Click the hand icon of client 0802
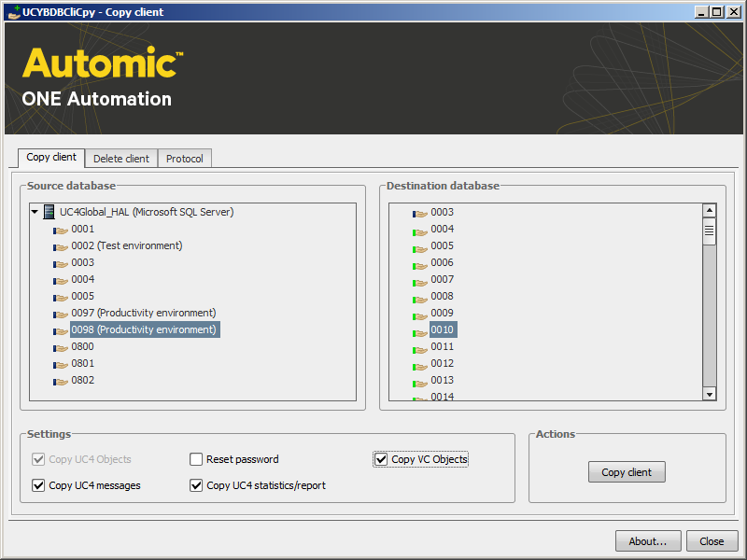 (x=61, y=382)
